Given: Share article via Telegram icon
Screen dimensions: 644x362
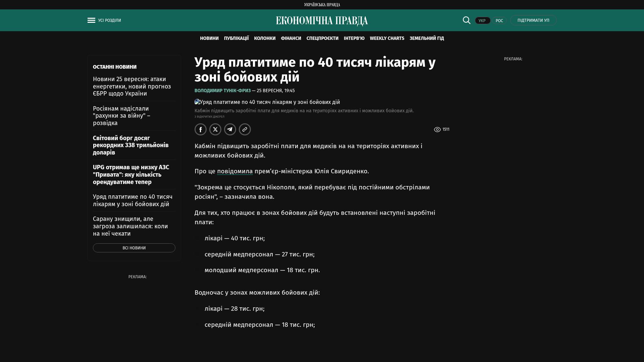Looking at the screenshot, I should pyautogui.click(x=230, y=129).
